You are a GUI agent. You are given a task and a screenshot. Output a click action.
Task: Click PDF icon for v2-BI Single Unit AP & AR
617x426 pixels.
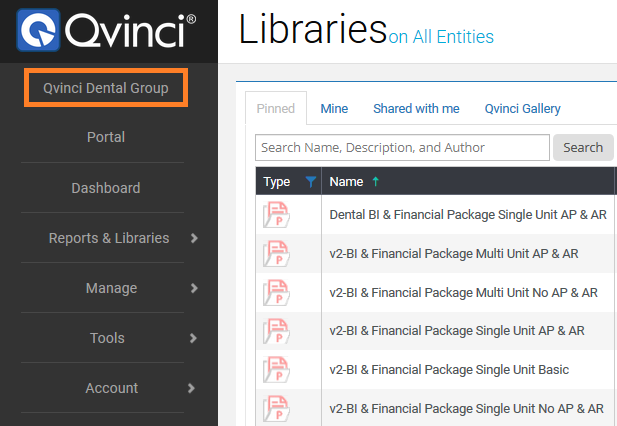(x=276, y=331)
